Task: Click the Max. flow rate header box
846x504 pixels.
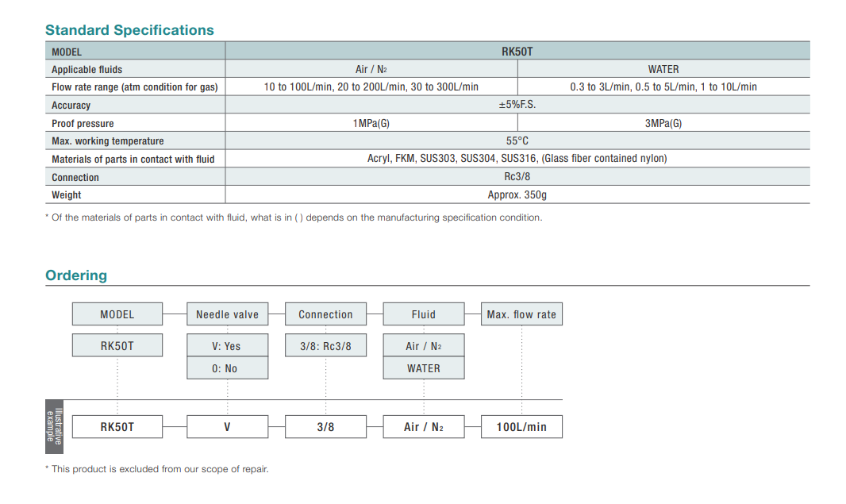Action: click(521, 314)
